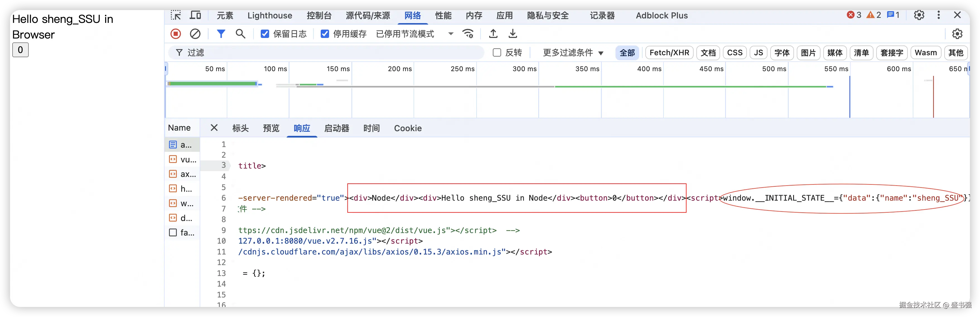Screen dimensions: 980x317
Task: Toggle the network filter funnel icon
Action: 221,34
